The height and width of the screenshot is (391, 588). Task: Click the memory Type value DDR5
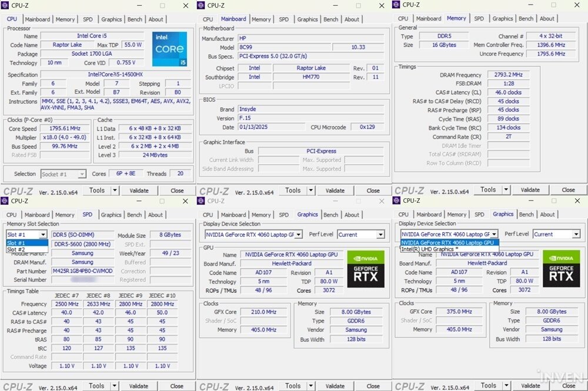(445, 36)
